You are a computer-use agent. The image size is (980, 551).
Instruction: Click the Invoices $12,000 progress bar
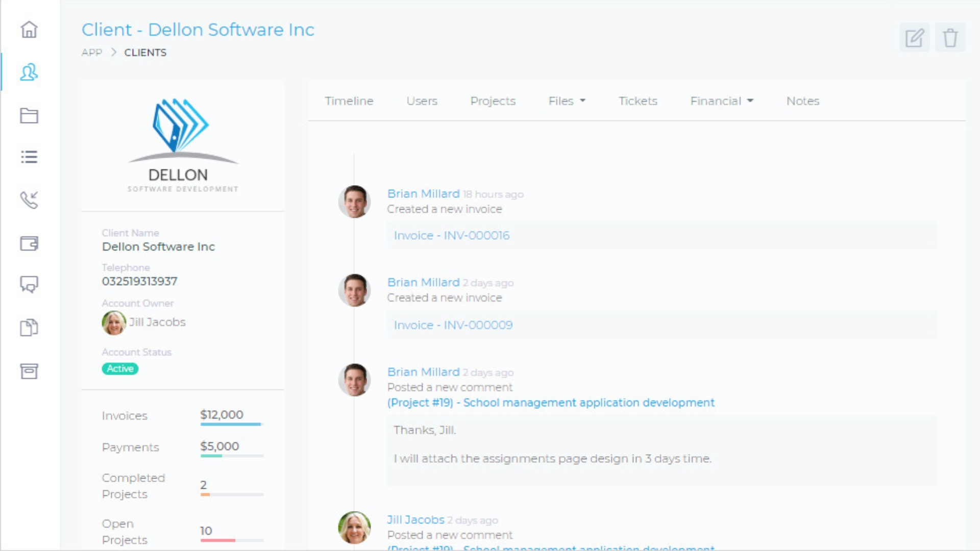coord(232,424)
